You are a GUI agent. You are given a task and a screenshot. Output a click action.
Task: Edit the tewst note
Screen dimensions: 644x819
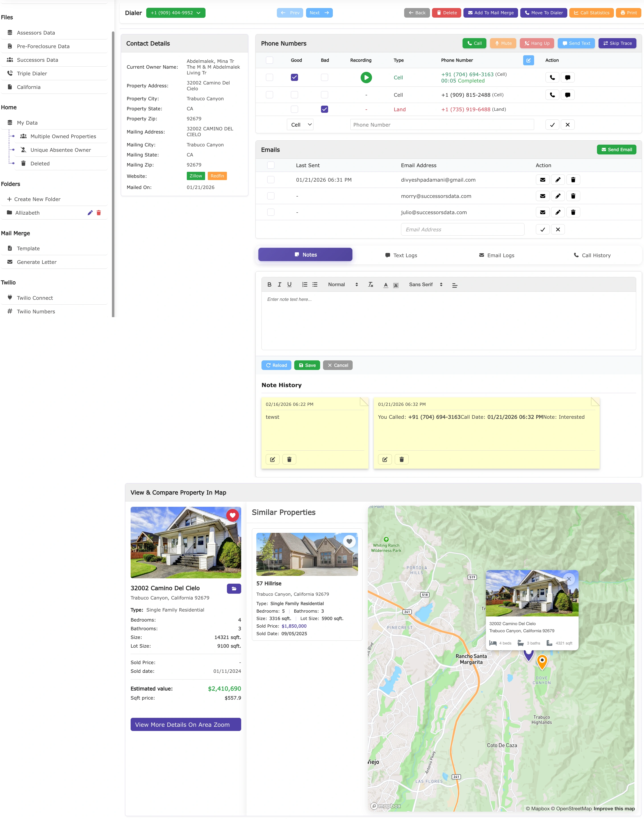pyautogui.click(x=272, y=459)
